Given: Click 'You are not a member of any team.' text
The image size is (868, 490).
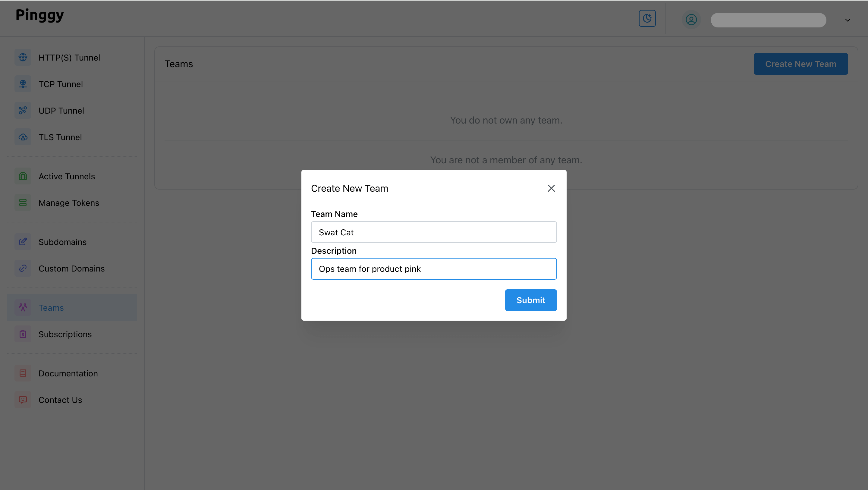Looking at the screenshot, I should [506, 160].
